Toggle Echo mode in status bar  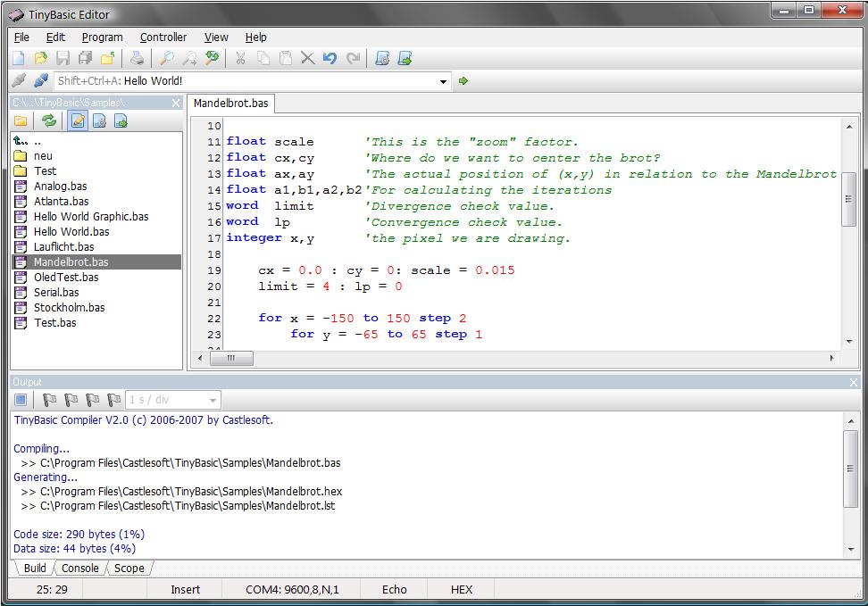(x=394, y=589)
